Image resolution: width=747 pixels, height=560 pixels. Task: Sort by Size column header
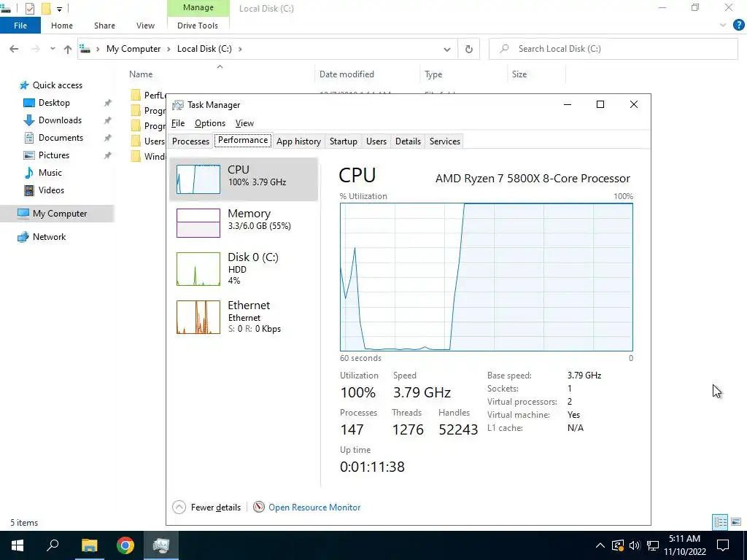pyautogui.click(x=519, y=74)
